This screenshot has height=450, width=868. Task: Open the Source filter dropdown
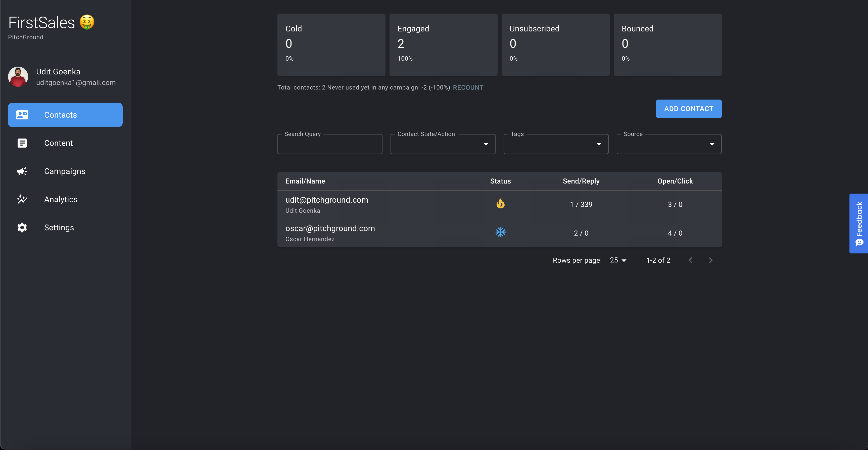[x=712, y=144]
